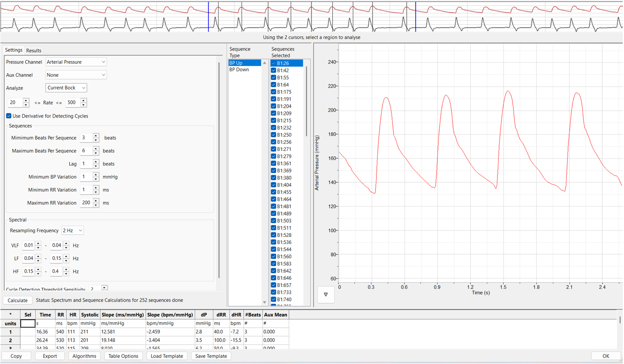This screenshot has height=364, width=624.
Task: Open the Pressure Channel dropdown
Action: pos(76,62)
